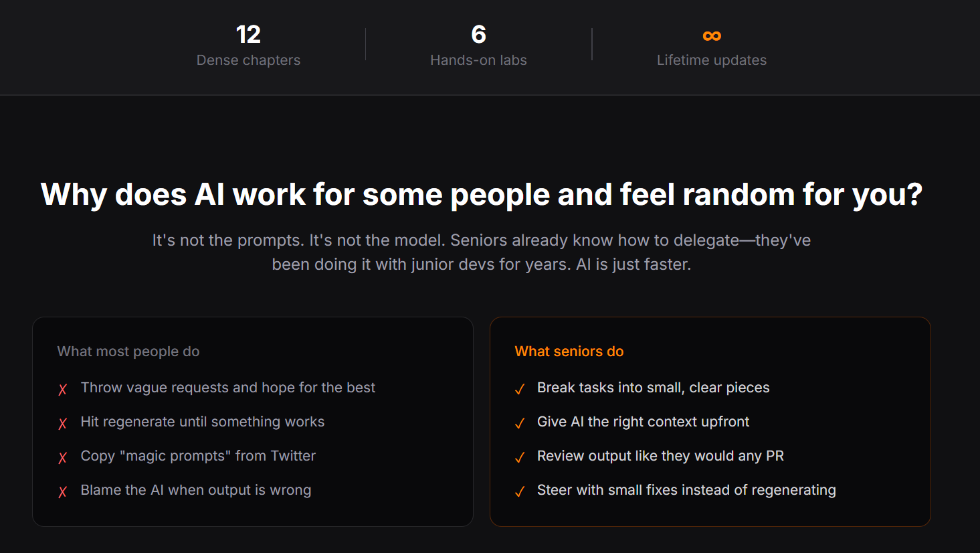Click 'Copy "magic prompts" from Twitter' text
The width and height of the screenshot is (980, 553).
click(x=198, y=456)
